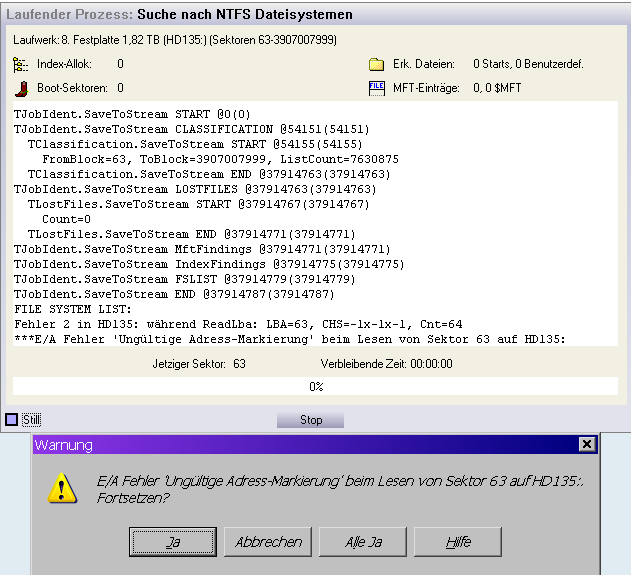This screenshot has width=631, height=575.
Task: Click the MFT-Einträge FILE icon
Action: point(377,89)
